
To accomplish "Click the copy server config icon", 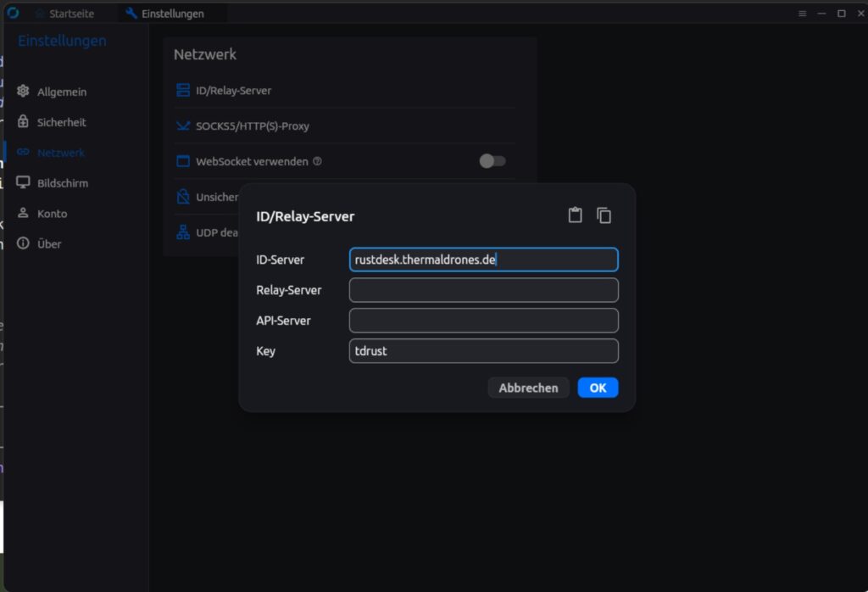I will pyautogui.click(x=604, y=215).
